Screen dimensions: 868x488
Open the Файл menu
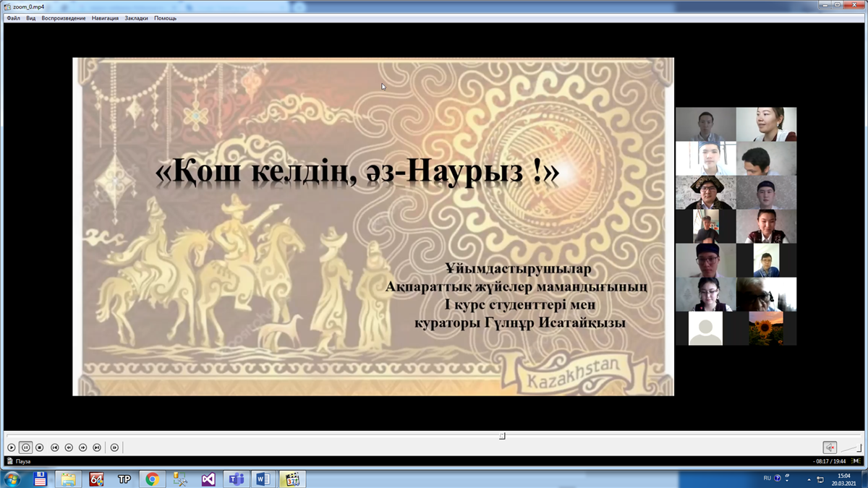(14, 18)
